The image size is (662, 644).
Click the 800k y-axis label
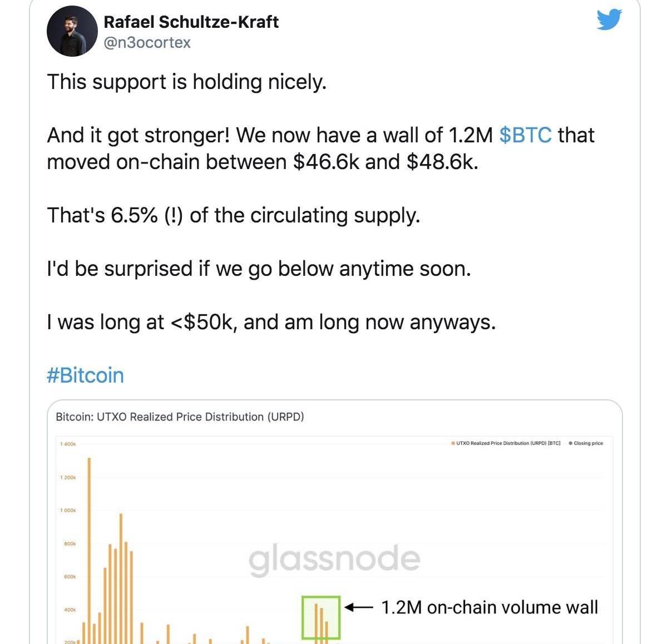point(70,543)
